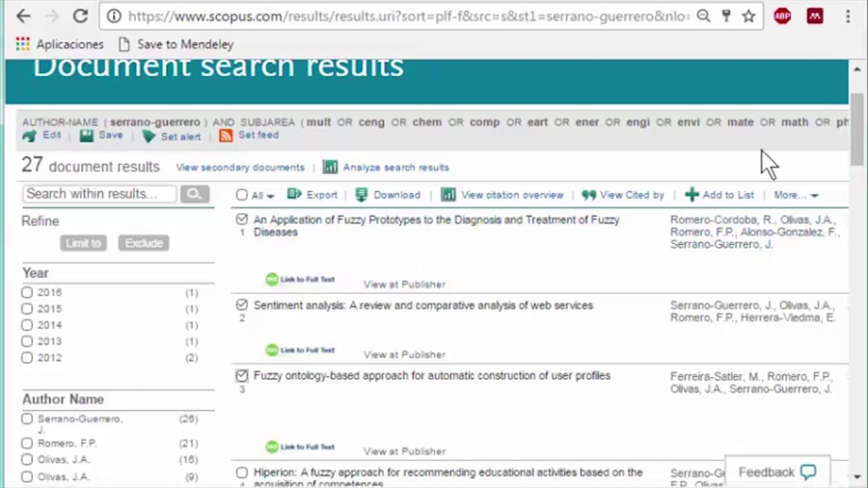Click the Save search disk icon

[x=86, y=136]
